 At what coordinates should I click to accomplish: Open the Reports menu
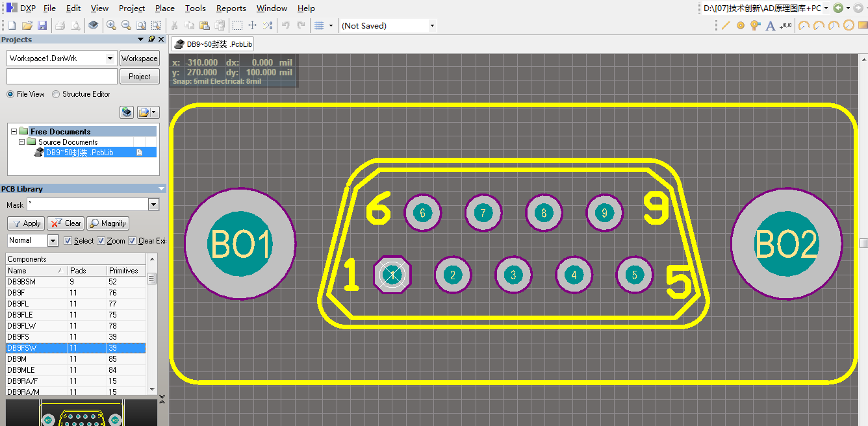pos(231,8)
